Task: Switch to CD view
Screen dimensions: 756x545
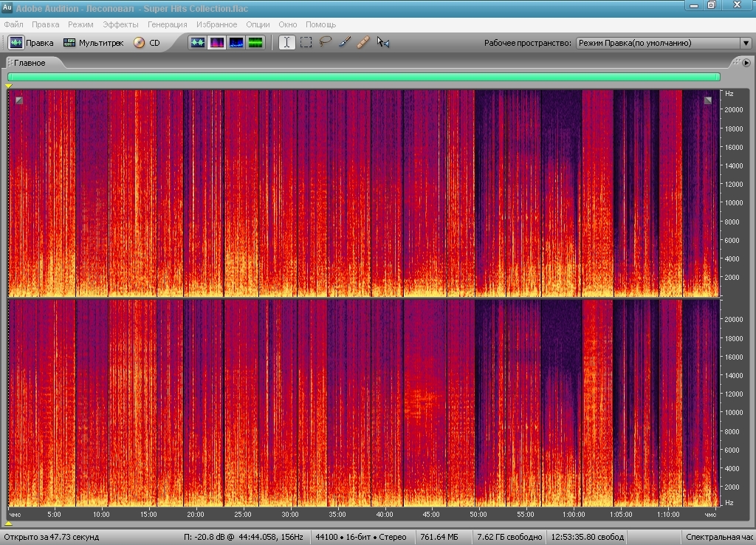Action: pos(147,43)
